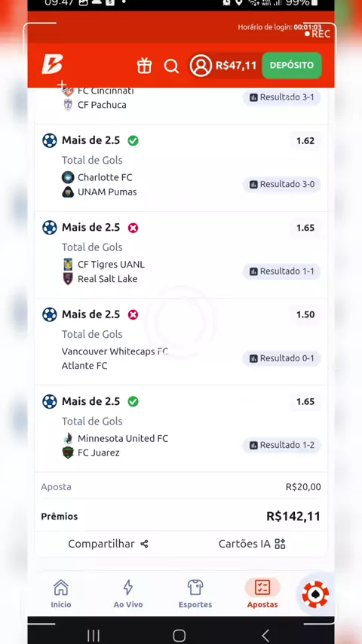Tap the share icon beside Compartilhar

144,544
